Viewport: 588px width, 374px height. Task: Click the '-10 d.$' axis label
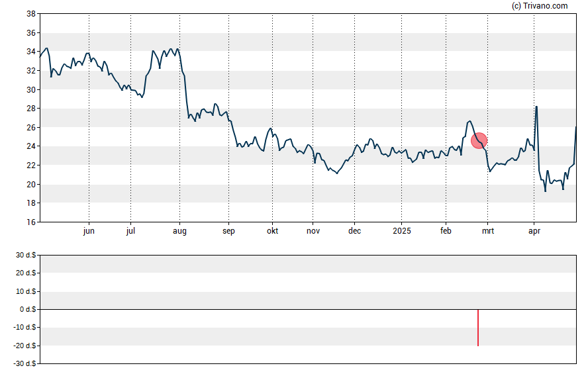click(24, 327)
